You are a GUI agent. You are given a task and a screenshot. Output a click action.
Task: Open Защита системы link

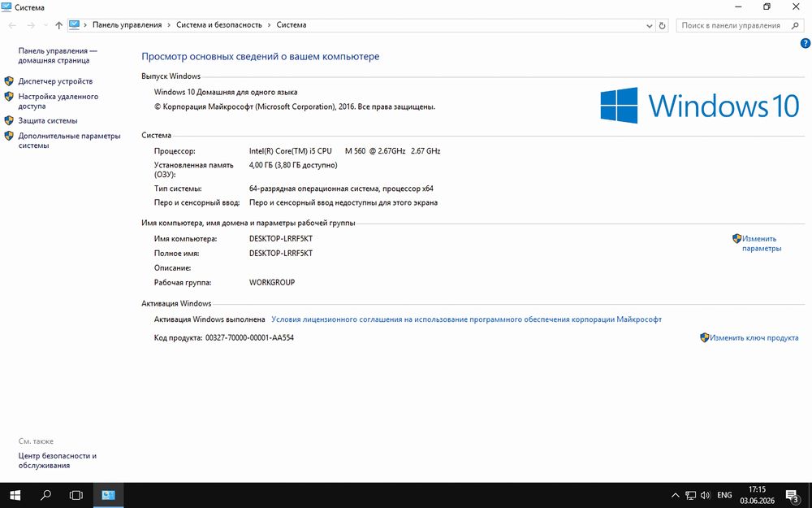(48, 121)
